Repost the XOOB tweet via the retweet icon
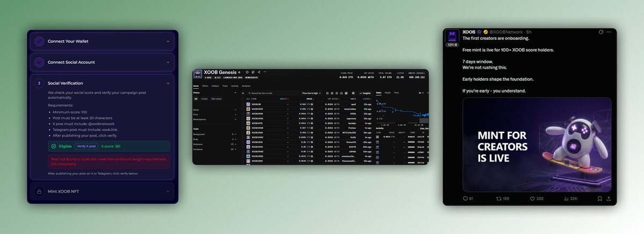644x234 pixels. (499, 198)
